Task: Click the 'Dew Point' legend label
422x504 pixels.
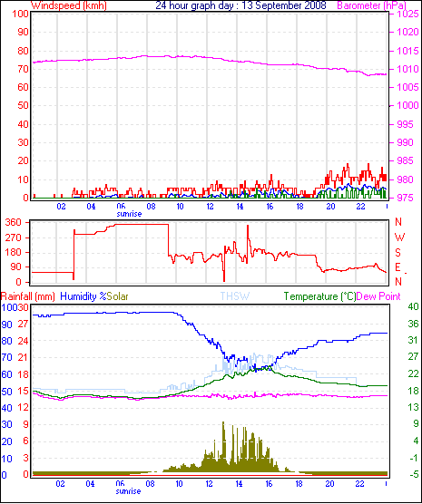Action: tap(378, 296)
